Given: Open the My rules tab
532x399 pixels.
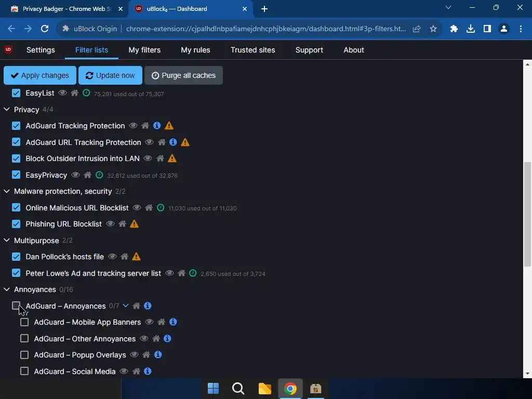Looking at the screenshot, I should [195, 50].
